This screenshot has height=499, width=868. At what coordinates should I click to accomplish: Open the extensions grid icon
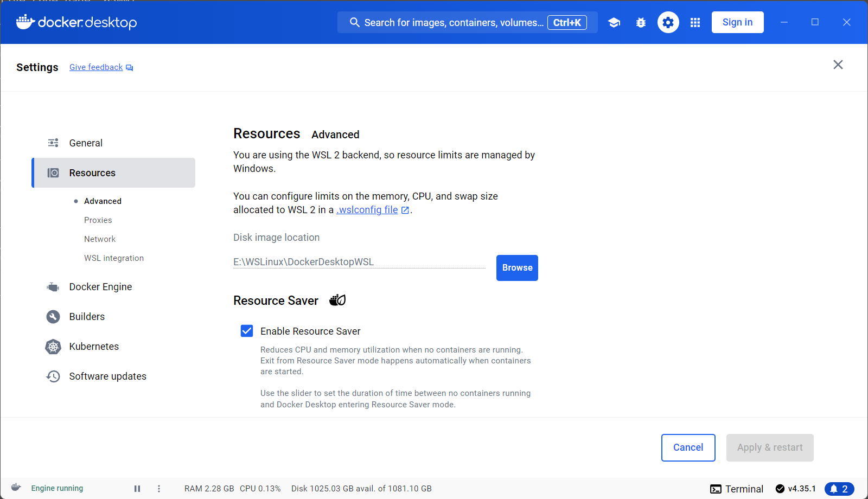click(695, 23)
